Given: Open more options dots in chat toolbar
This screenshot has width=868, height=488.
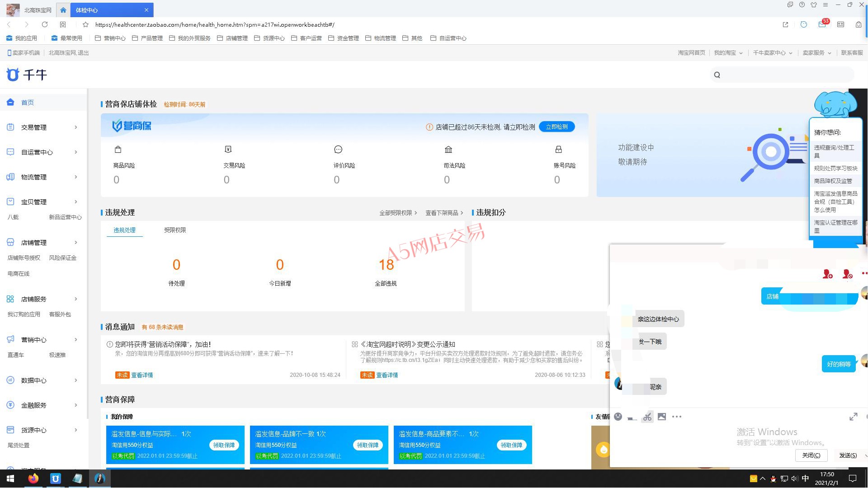Looking at the screenshot, I should [x=677, y=417].
